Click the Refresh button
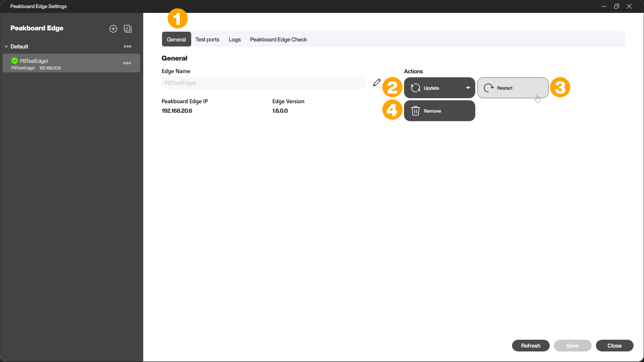Image resolution: width=644 pixels, height=362 pixels. click(x=530, y=346)
